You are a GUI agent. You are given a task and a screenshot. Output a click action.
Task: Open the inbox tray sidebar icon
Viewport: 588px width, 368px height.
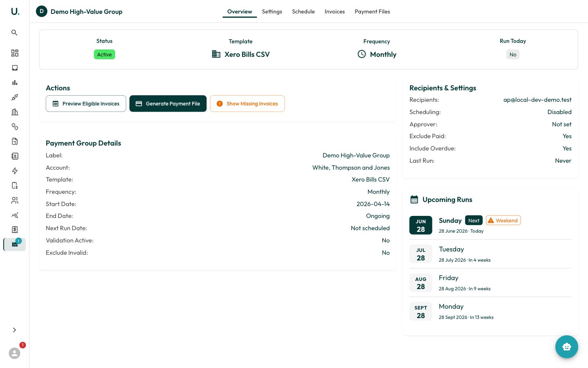pos(15,68)
